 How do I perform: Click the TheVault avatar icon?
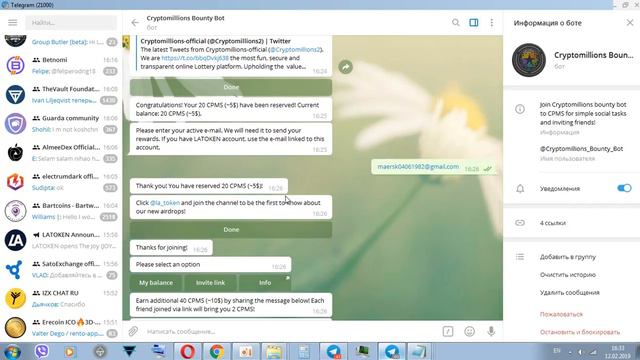(x=16, y=94)
